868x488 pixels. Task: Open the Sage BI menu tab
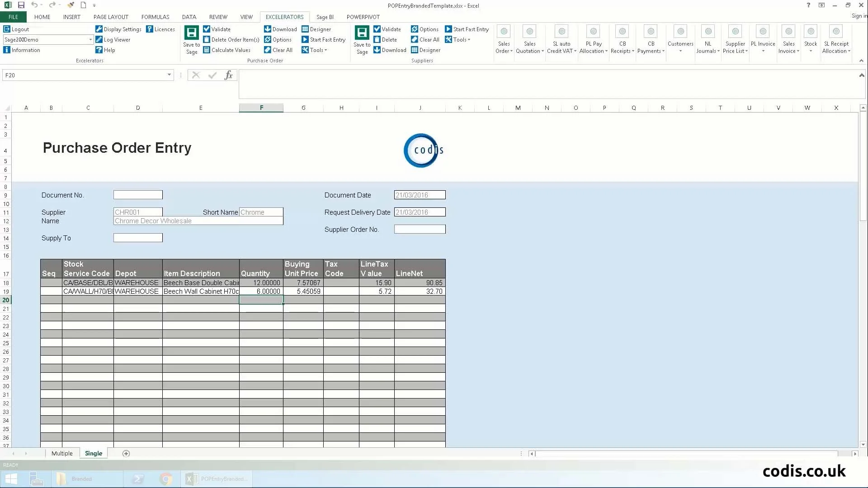click(325, 17)
